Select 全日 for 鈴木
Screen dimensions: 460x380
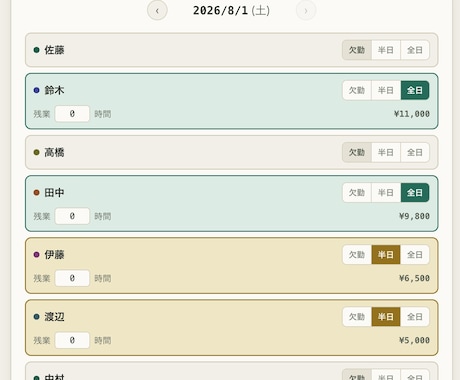(x=415, y=90)
